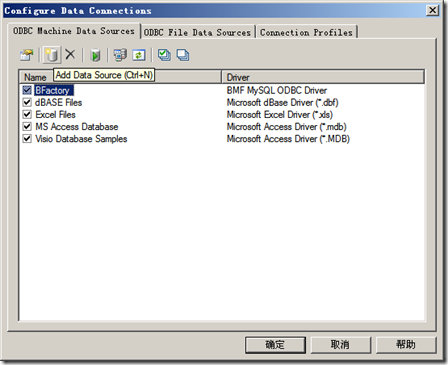Click Microsoft Access Driver (*.mdb) cell
Image resolution: width=448 pixels, height=365 pixels.
click(287, 127)
